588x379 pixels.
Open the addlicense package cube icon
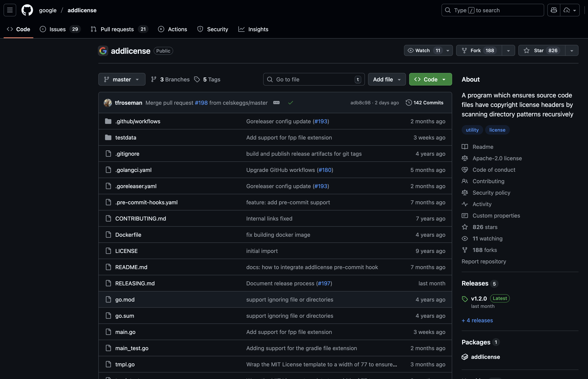[465, 357]
